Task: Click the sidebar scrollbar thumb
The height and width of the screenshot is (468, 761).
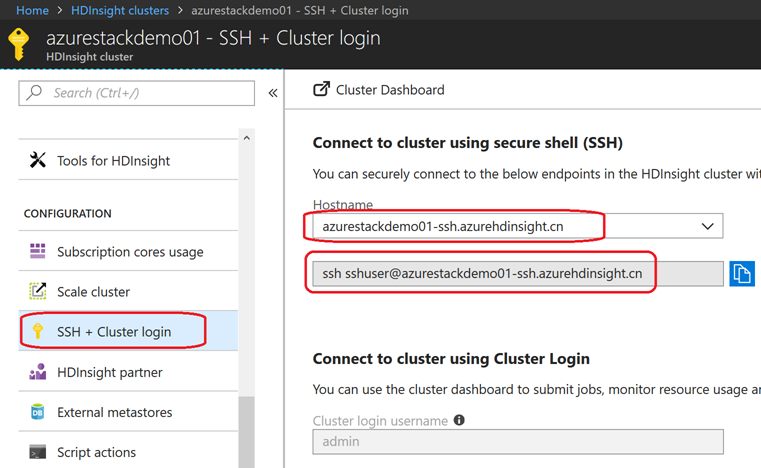Action: (x=247, y=432)
